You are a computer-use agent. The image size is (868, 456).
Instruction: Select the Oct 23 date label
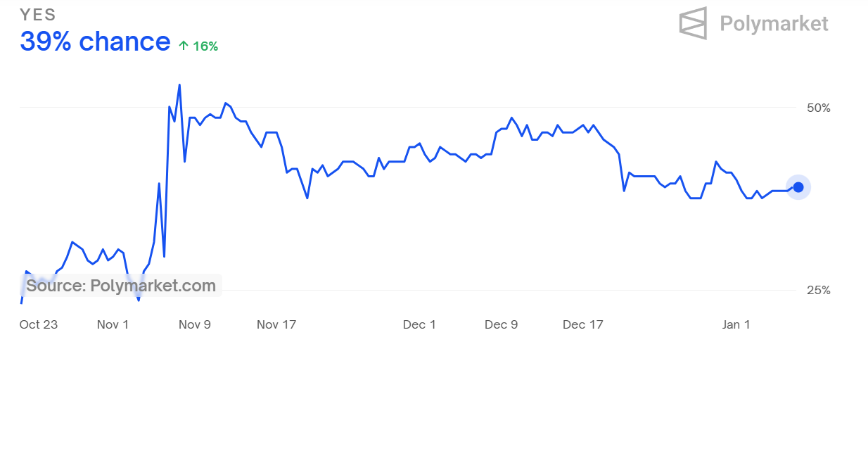[39, 324]
